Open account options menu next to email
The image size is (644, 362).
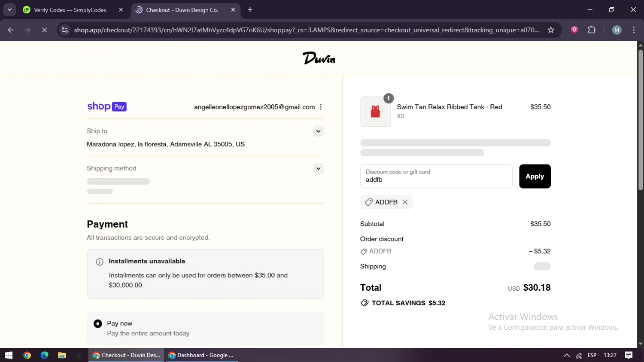click(x=321, y=107)
